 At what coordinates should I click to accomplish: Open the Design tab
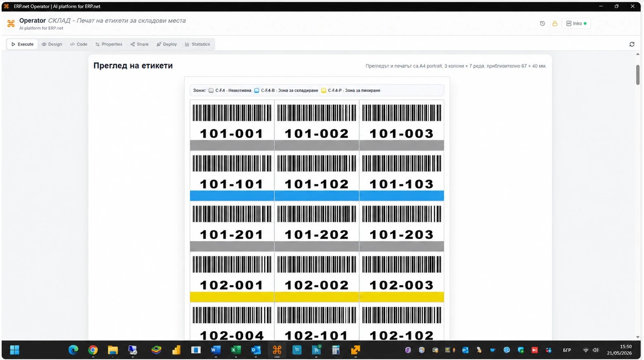[x=52, y=44]
